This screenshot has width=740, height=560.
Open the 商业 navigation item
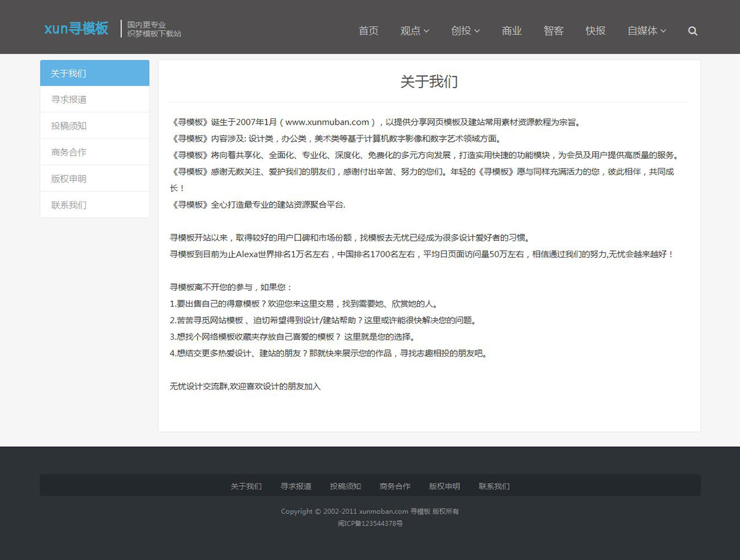pyautogui.click(x=511, y=31)
